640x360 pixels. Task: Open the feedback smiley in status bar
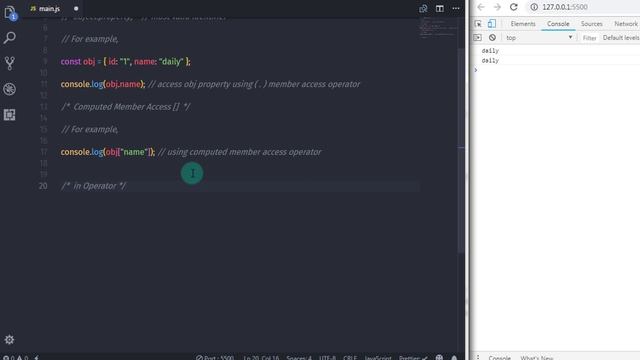tap(439, 357)
